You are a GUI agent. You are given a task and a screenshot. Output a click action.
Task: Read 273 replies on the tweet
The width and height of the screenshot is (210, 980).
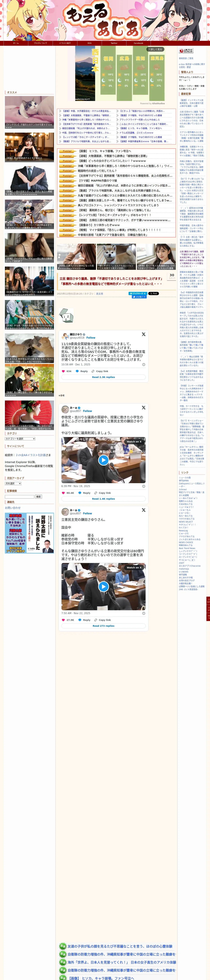pos(103,626)
